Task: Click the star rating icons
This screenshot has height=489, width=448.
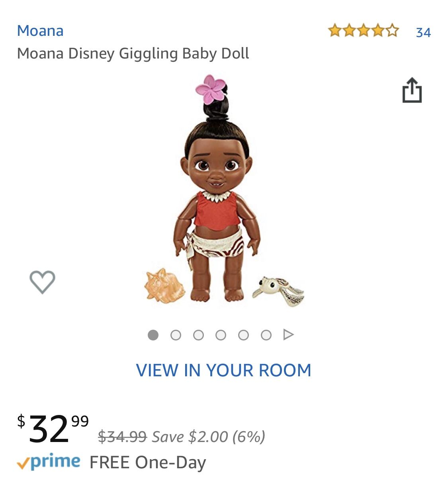Action: [x=363, y=31]
